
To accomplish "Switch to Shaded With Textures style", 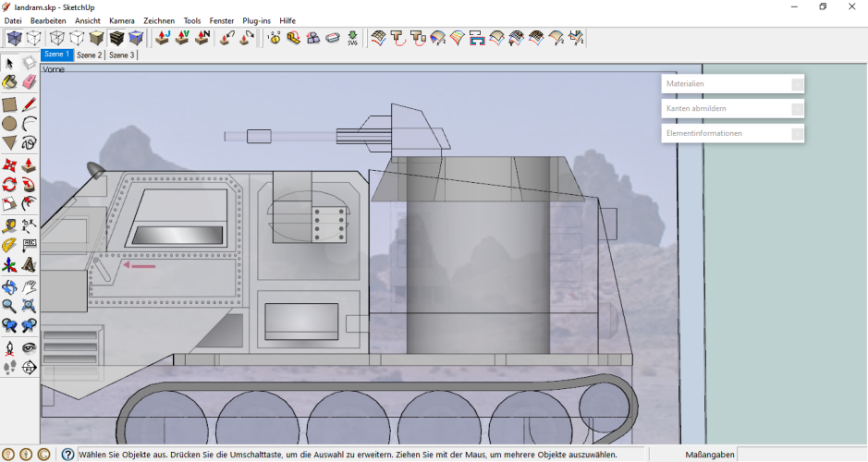I will 116,38.
